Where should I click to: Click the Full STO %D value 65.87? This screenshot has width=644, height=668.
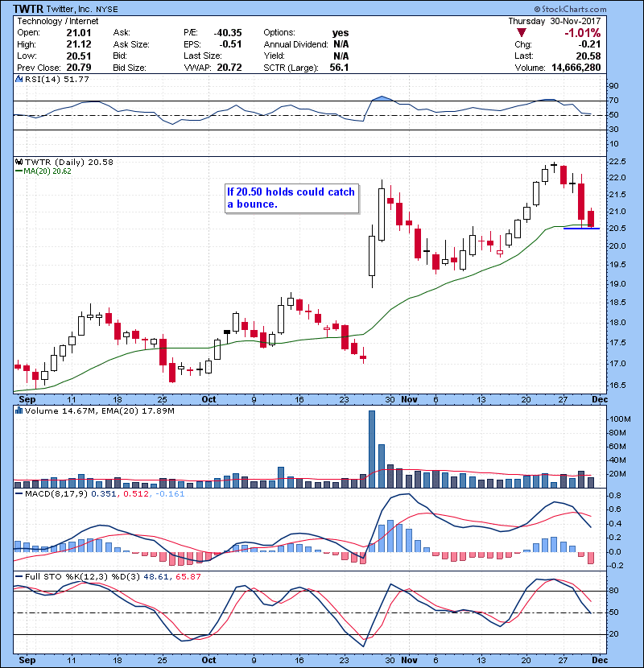[188, 577]
